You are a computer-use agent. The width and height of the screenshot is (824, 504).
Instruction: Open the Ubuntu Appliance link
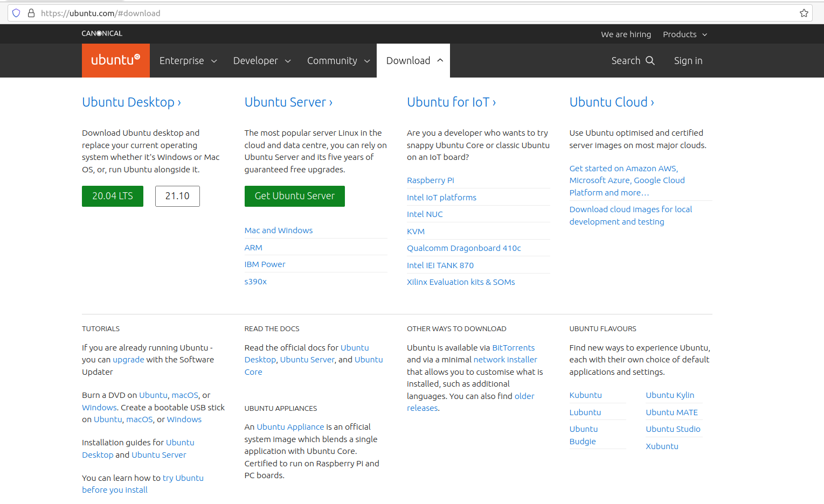(x=290, y=427)
